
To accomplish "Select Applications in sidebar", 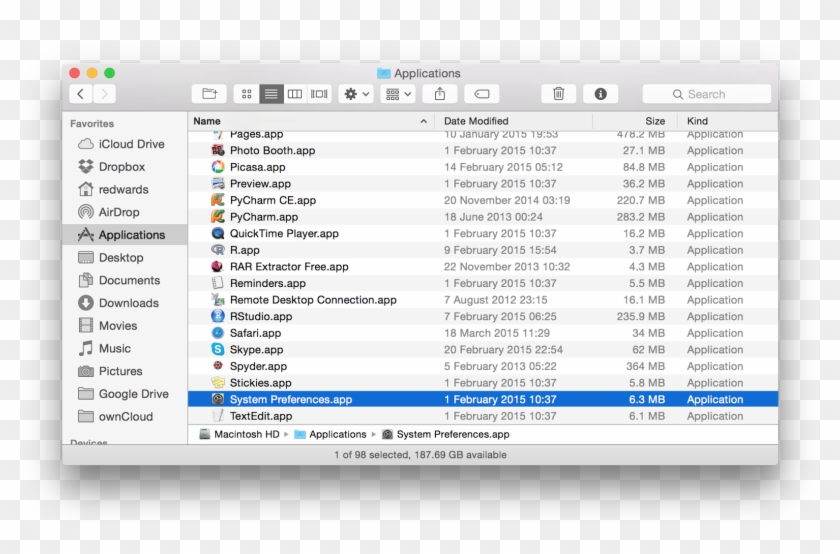I will point(124,235).
